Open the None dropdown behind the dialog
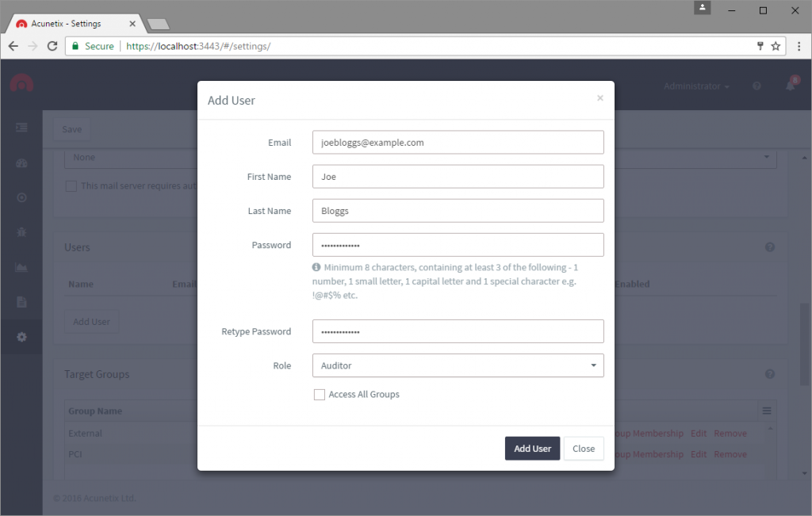Screen dimensions: 812x516 click(420, 157)
